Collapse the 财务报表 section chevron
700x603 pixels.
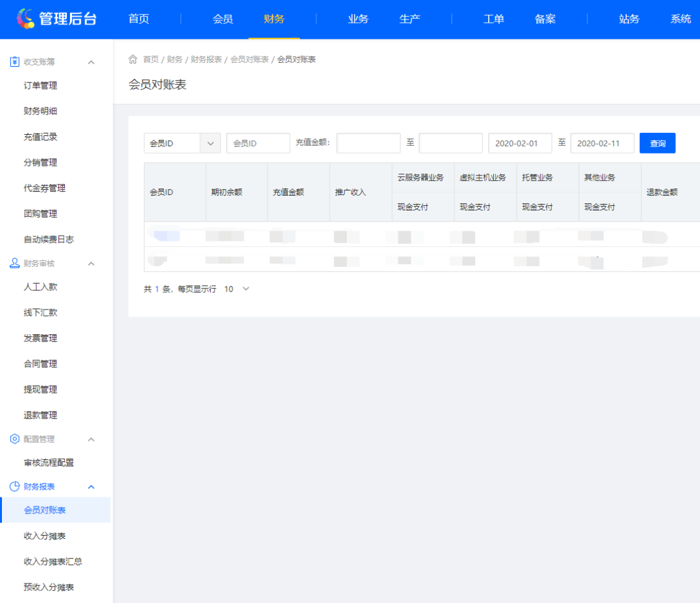click(x=92, y=486)
